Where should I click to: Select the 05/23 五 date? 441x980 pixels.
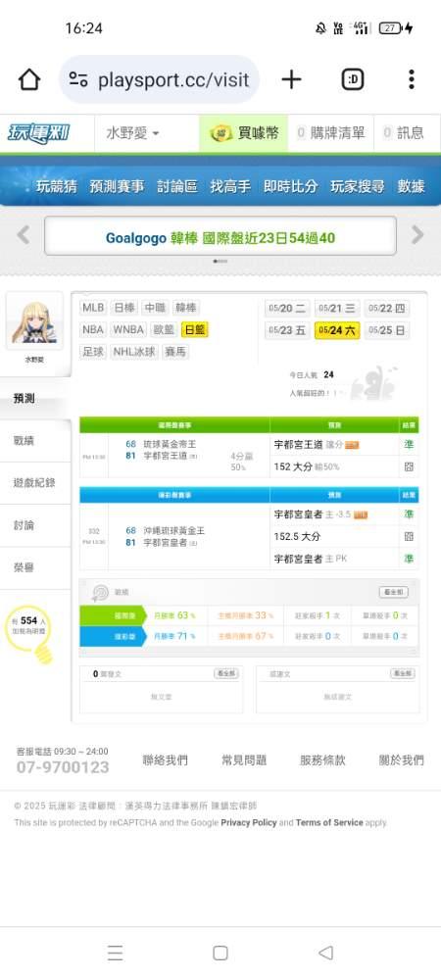pyautogui.click(x=287, y=330)
